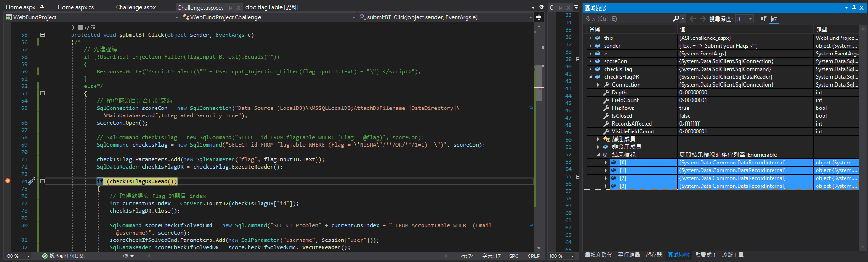Switch to the Home.aspx.cs tab
This screenshot has width=868, height=262.
[76, 7]
